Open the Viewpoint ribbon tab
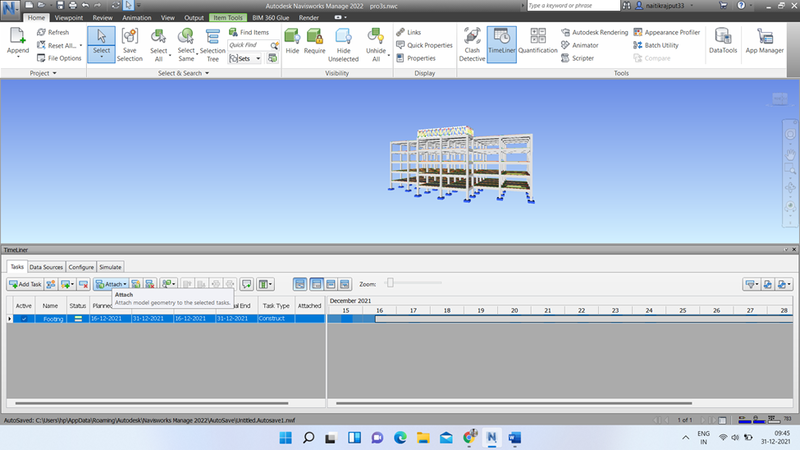800x450 pixels. tap(68, 17)
